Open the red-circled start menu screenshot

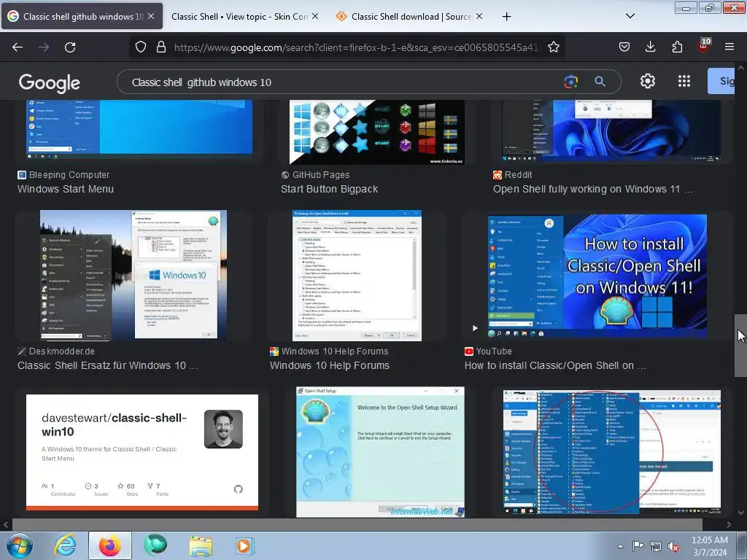pyautogui.click(x=612, y=452)
